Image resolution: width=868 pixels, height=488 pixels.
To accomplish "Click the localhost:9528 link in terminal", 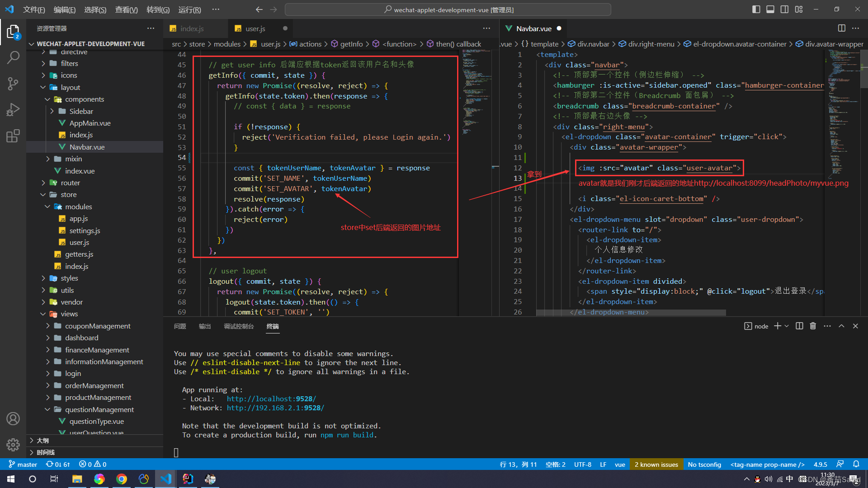I will pyautogui.click(x=271, y=399).
